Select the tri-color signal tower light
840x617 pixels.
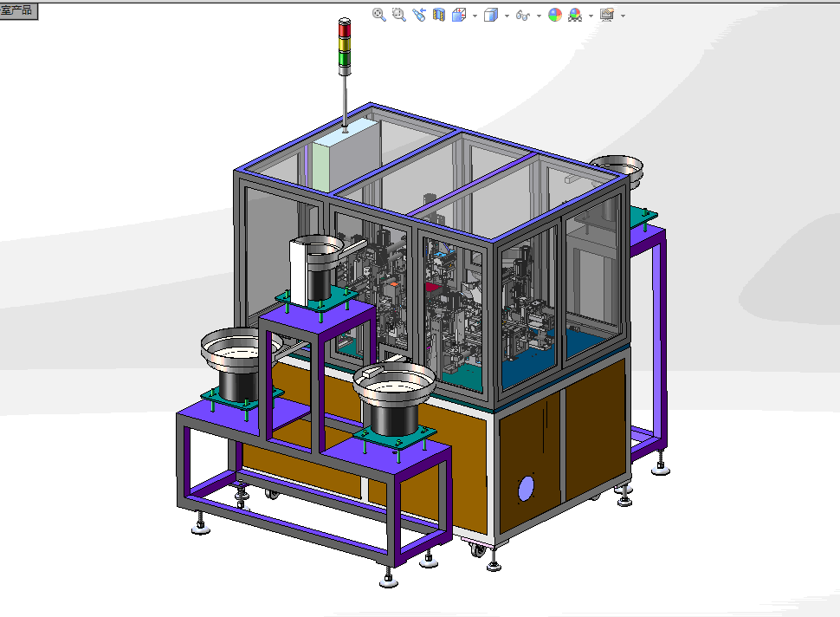pos(345,47)
